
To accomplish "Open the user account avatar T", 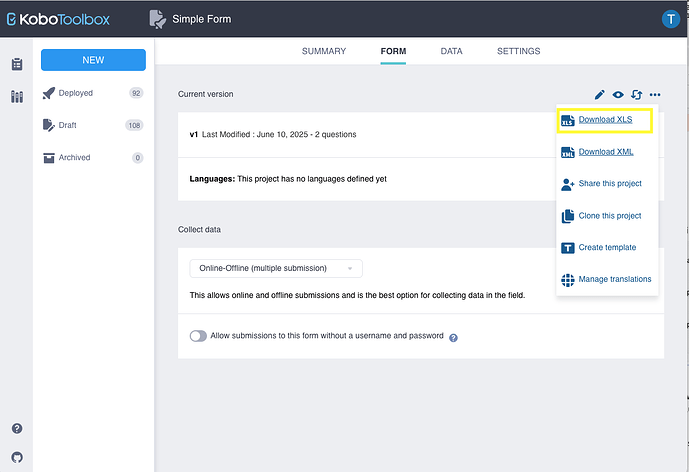I will (671, 19).
